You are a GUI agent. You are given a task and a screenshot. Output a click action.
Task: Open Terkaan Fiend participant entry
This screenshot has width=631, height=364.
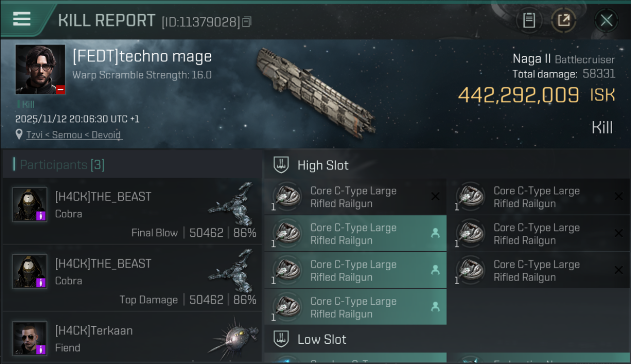(132, 339)
